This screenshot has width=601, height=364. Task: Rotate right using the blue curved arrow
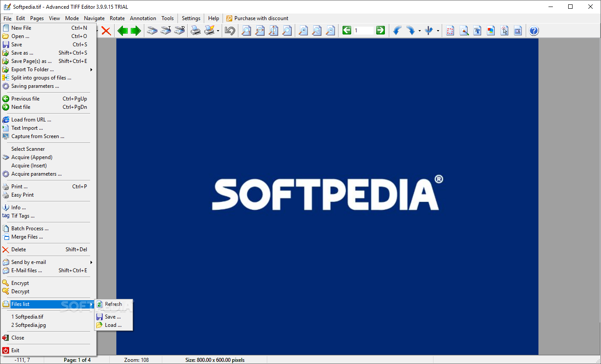[411, 31]
